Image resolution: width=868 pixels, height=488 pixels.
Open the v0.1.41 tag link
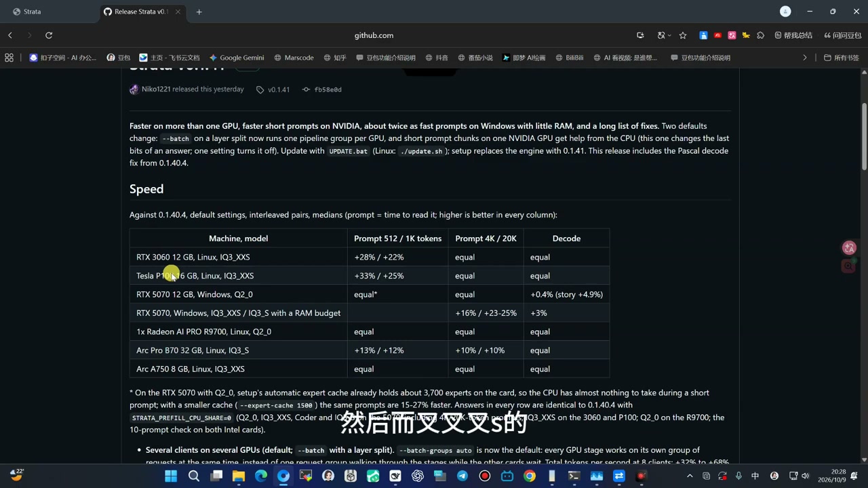coord(273,89)
